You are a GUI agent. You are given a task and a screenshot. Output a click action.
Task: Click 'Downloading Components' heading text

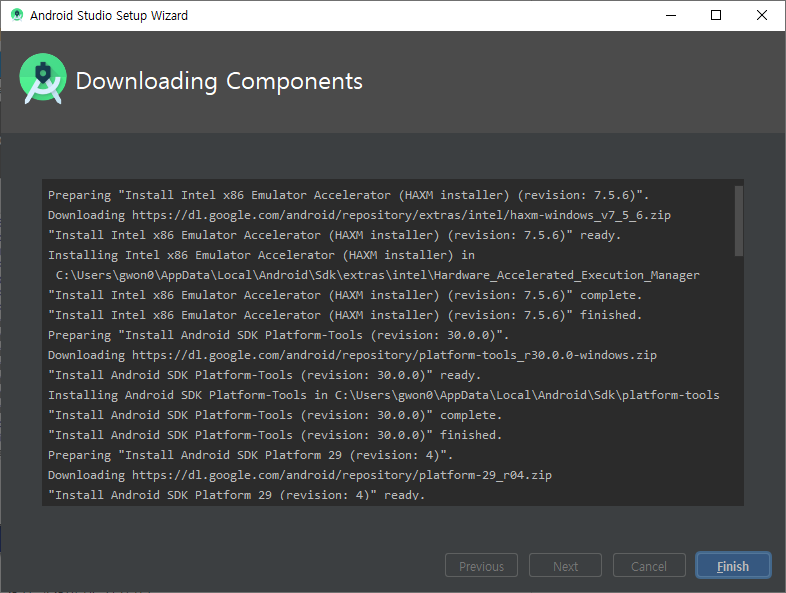(x=219, y=81)
